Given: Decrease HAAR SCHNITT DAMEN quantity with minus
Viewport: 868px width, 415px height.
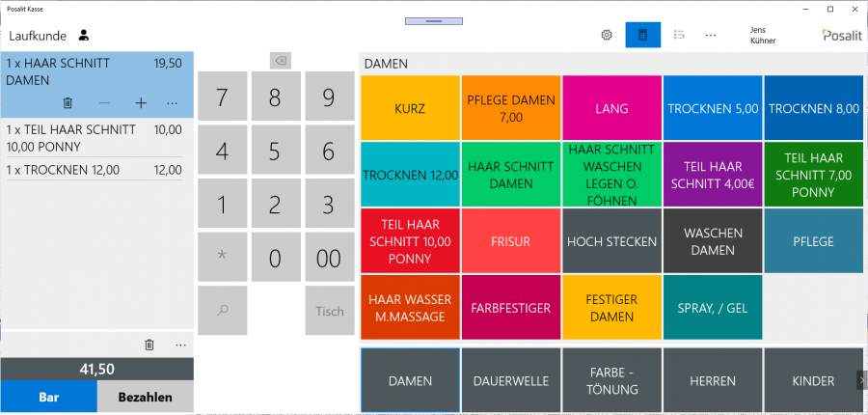Looking at the screenshot, I should coord(104,102).
